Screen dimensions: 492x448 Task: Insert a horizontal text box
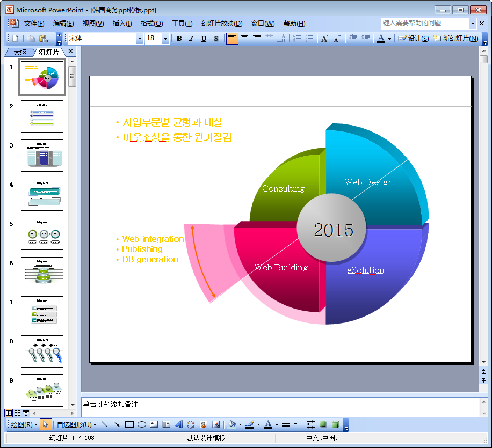(x=154, y=424)
